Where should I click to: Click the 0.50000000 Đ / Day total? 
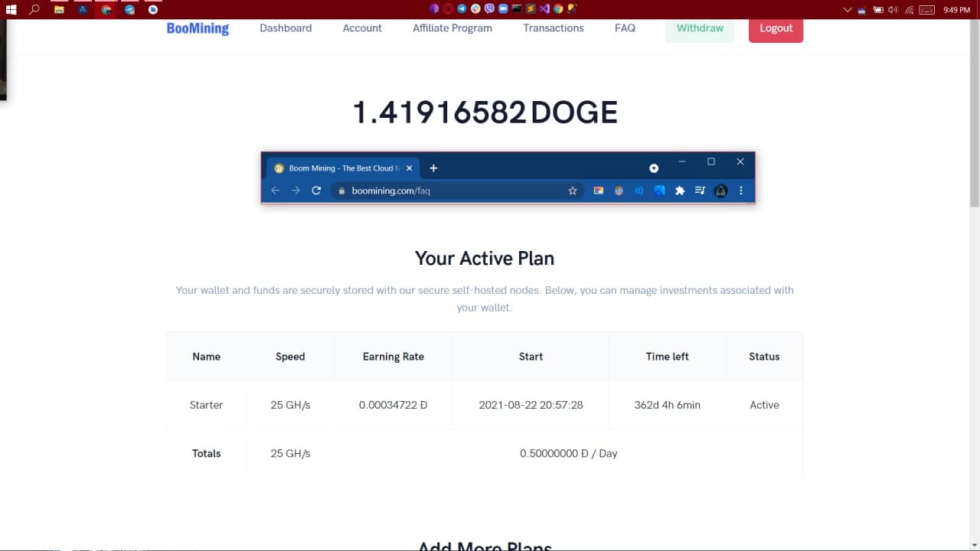[x=569, y=454]
